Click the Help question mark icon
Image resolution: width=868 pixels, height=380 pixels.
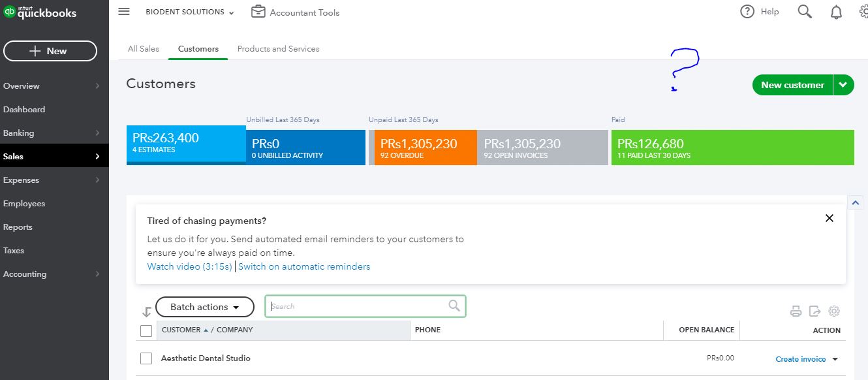pyautogui.click(x=746, y=11)
